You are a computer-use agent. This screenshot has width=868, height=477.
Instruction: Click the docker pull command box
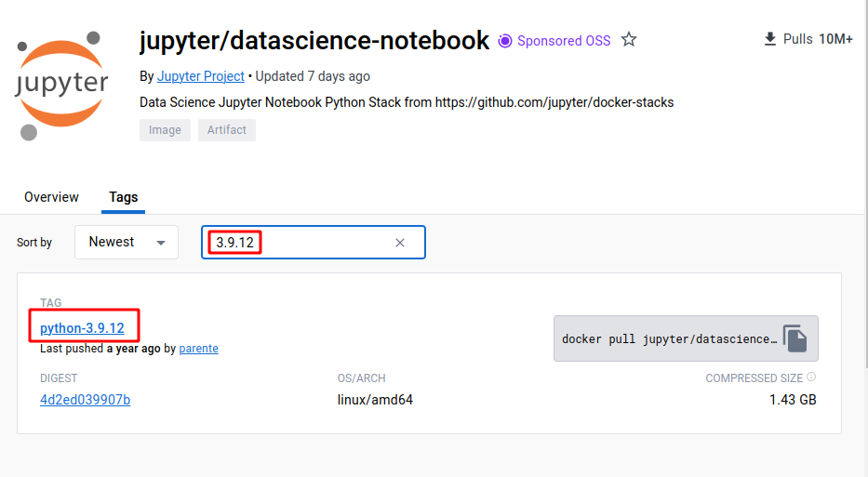686,338
